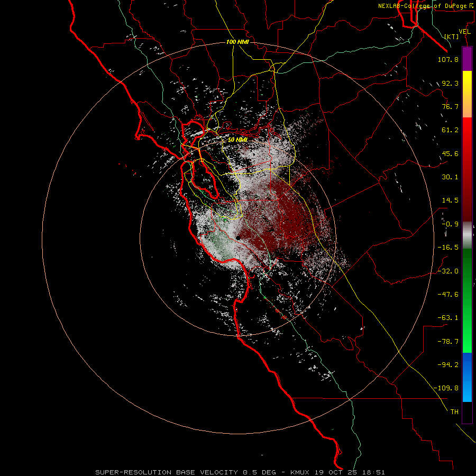The image size is (476, 476).
Task: Click the green segment of velocity color bar
Action: coord(467,300)
